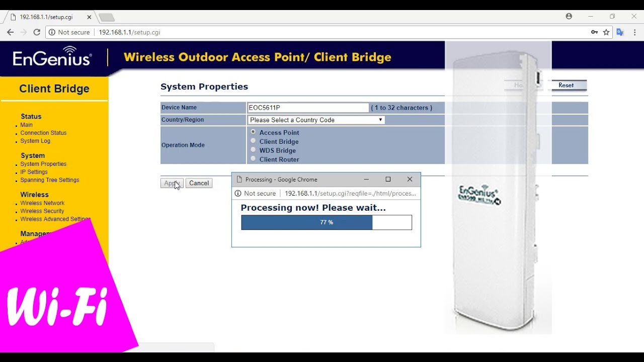Open a new tab with the new tab button
The height and width of the screenshot is (362, 644).
pos(107,18)
